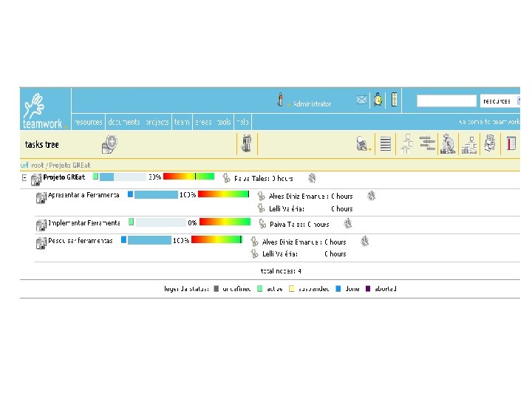This screenshot has height=399, width=532.
Task: Open the Gantt chart icon
Action: (427, 143)
